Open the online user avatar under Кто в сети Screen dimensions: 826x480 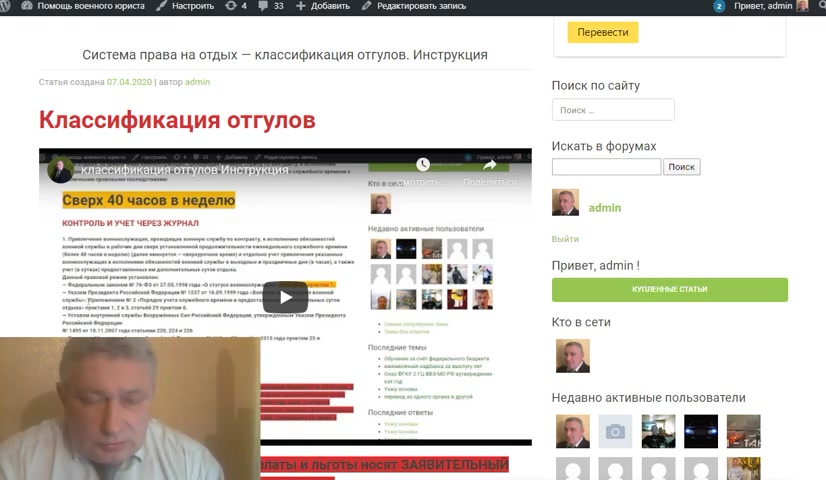coord(573,356)
